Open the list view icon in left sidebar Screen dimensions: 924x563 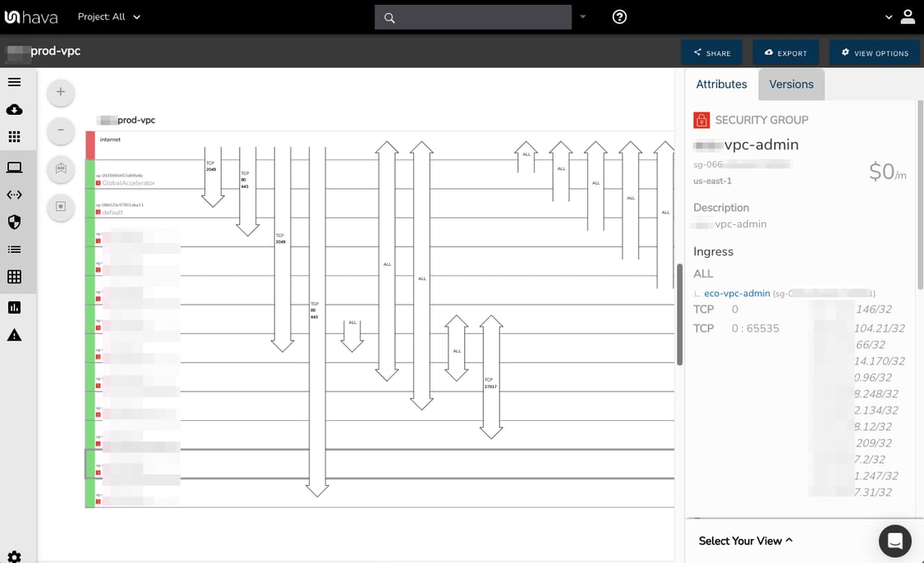(14, 249)
